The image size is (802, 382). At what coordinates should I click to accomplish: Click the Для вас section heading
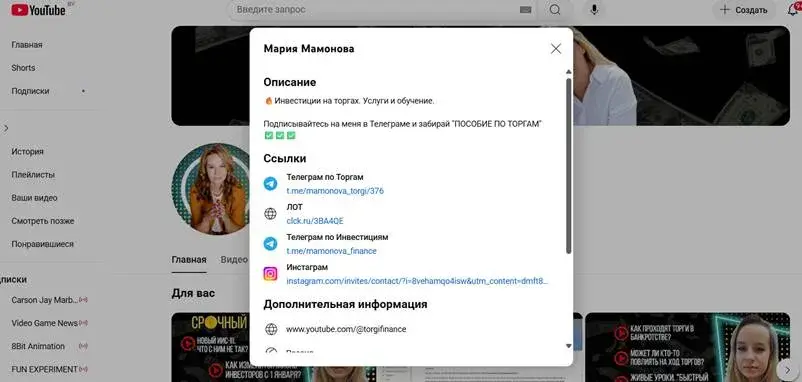[193, 294]
